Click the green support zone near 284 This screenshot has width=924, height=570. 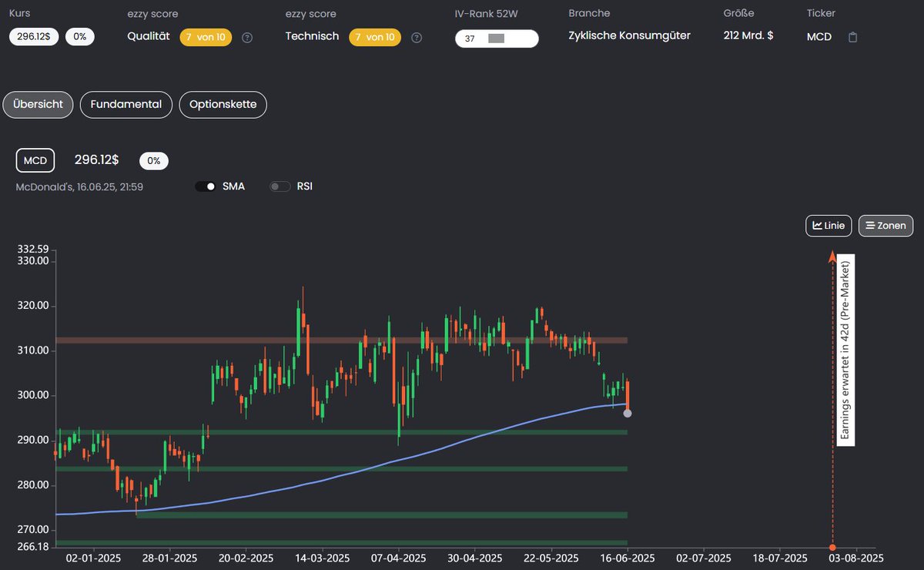click(341, 468)
